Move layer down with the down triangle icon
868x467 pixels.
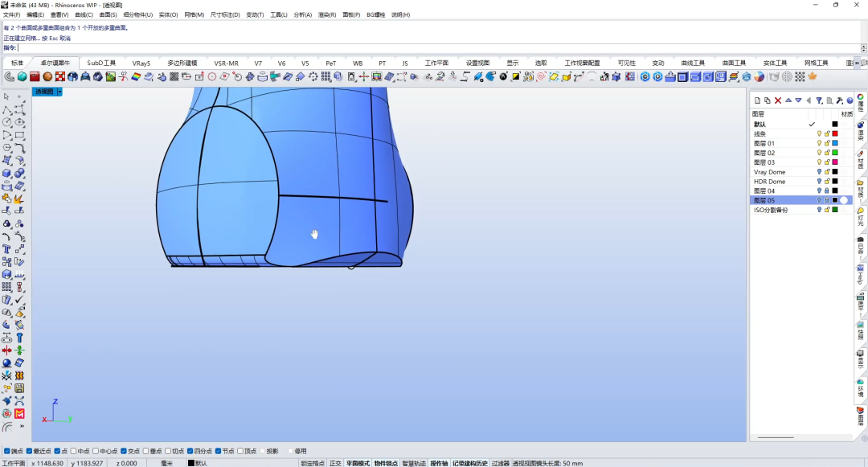pos(798,100)
